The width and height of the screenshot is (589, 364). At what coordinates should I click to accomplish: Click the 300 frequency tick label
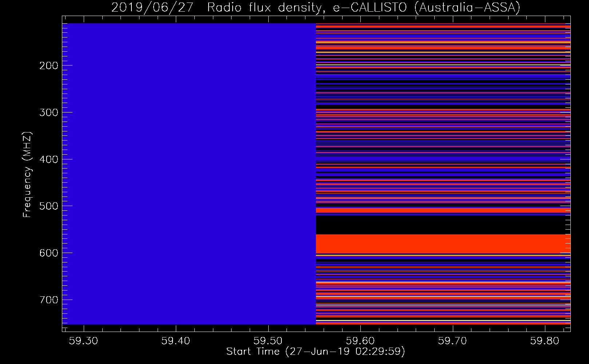tap(48, 112)
